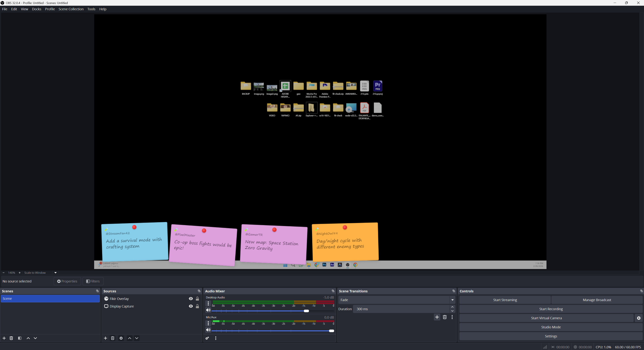Screen dimensions: 644x350
Task: Open the Help menu
Action: point(103,9)
